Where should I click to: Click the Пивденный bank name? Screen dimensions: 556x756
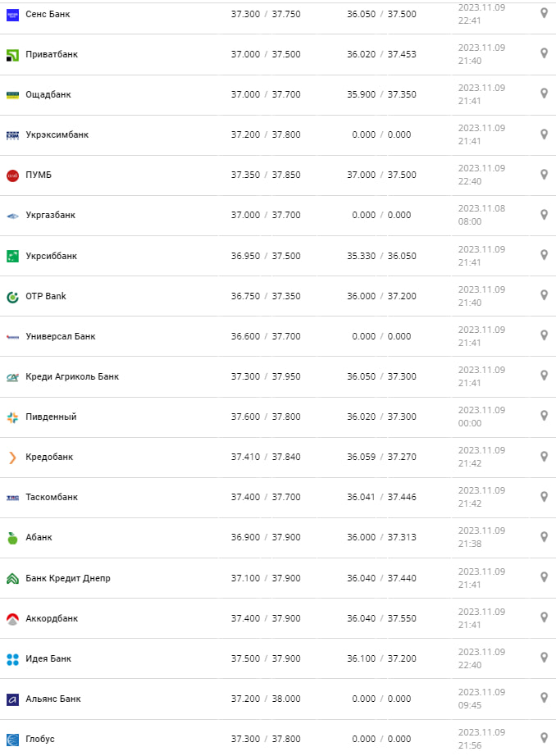click(x=51, y=417)
